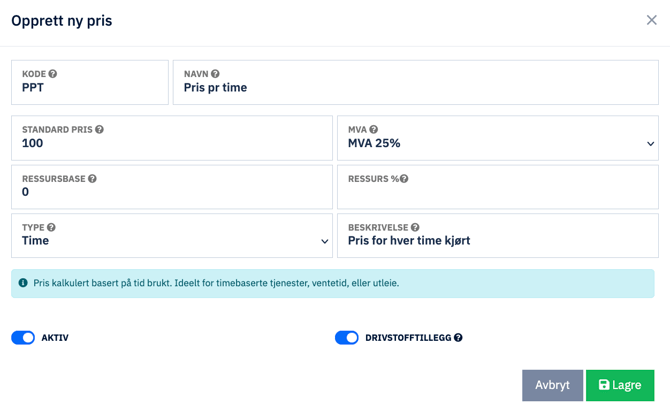Expand the TYPE dropdown showing Time

(172, 241)
